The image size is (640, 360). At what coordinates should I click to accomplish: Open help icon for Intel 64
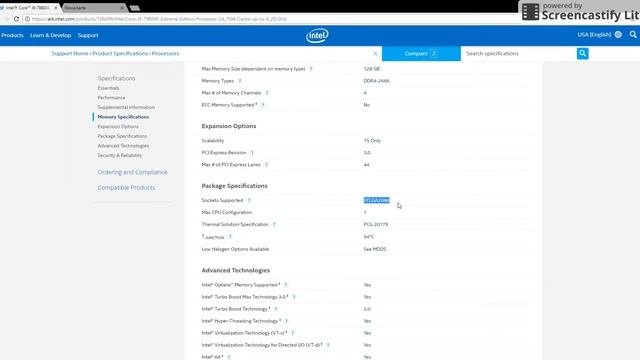click(229, 357)
